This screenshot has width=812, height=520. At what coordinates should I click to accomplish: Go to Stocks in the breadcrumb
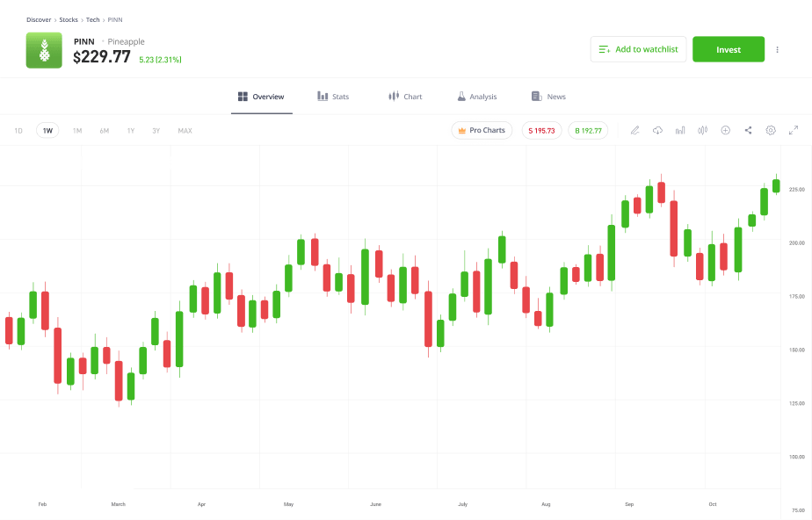click(x=69, y=19)
